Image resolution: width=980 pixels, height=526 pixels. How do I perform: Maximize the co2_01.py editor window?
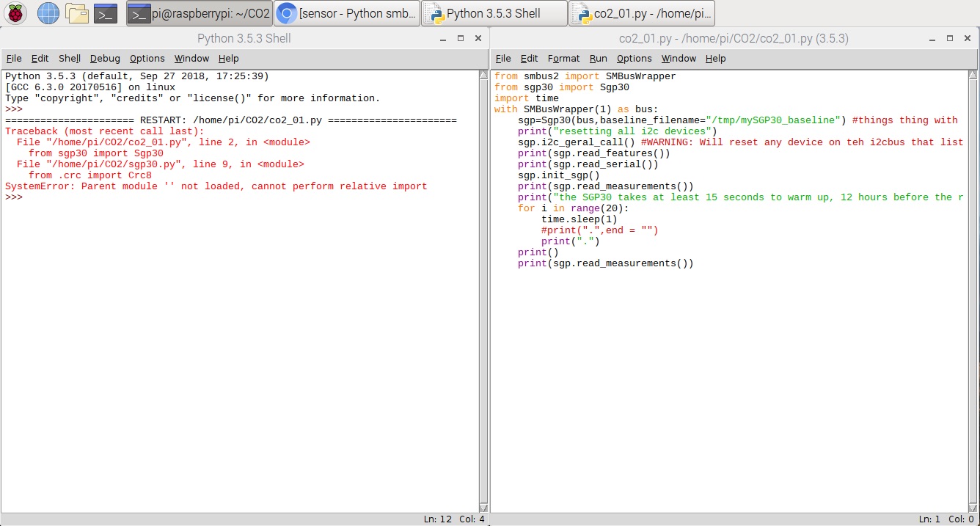click(950, 38)
